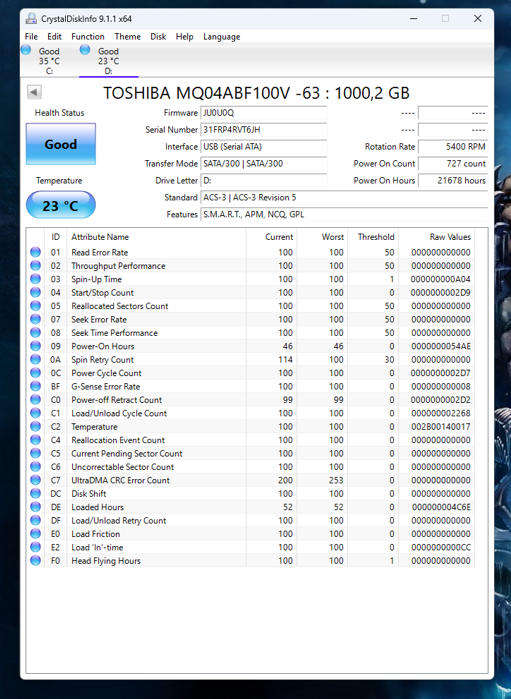Open the Disk menu
This screenshot has width=511, height=699.
(x=158, y=37)
